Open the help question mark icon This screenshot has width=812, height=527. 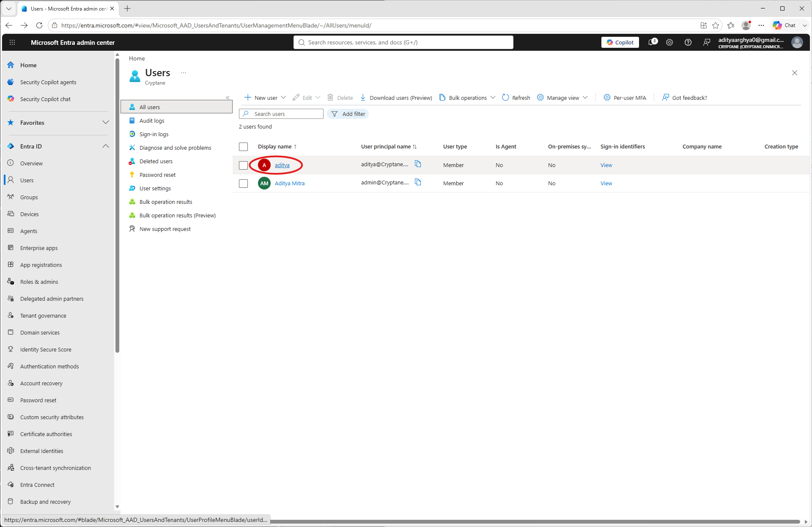click(688, 42)
